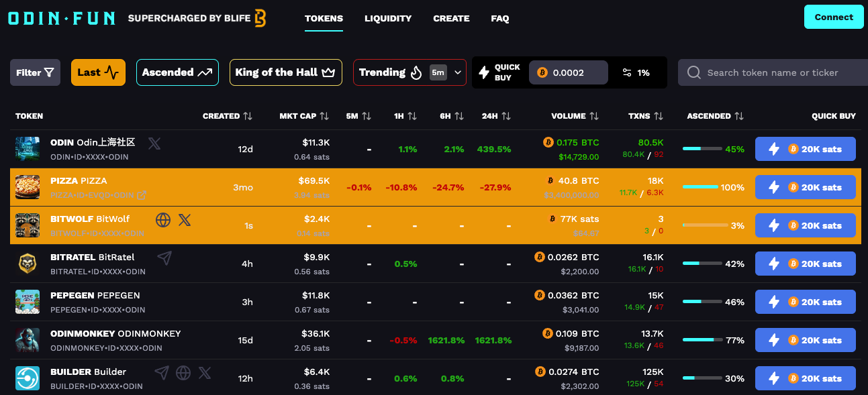Sort by 6H change column
868x395 pixels.
click(459, 116)
